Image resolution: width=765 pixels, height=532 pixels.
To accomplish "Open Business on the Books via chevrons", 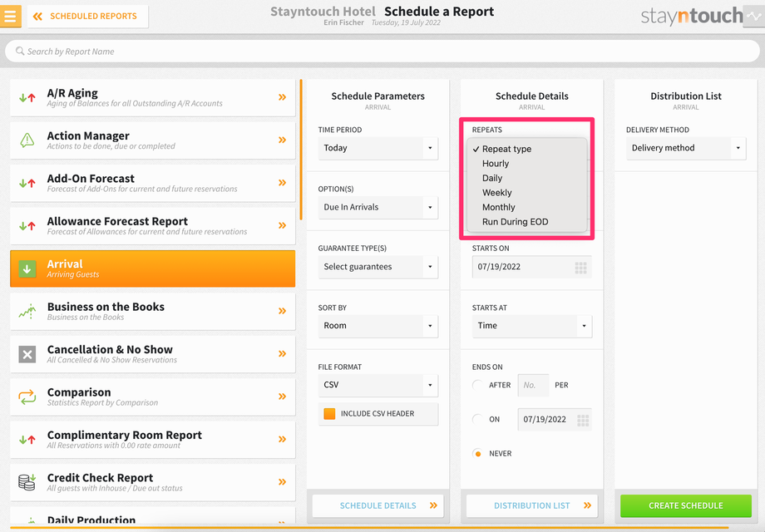I will tap(282, 311).
